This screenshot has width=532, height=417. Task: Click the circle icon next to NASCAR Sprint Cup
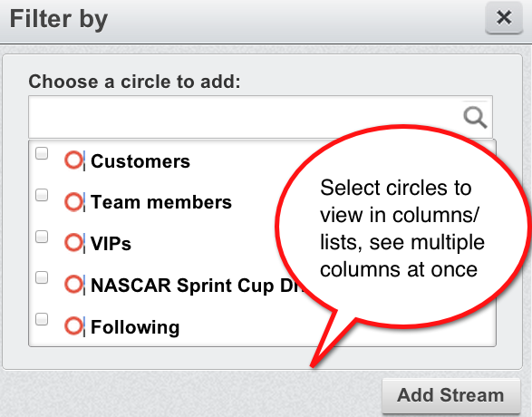[73, 285]
